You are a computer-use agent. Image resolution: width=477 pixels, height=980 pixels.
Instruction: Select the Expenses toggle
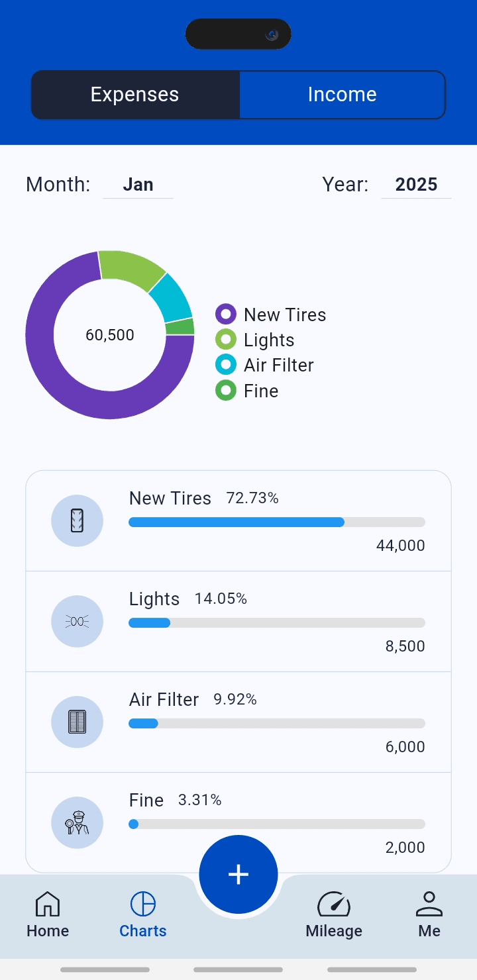coord(135,95)
